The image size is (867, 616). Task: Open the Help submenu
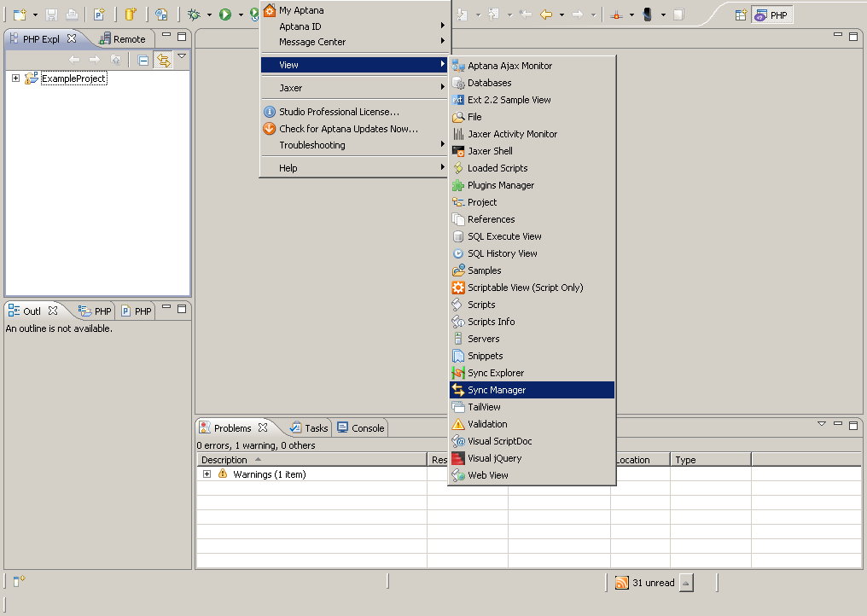point(354,168)
